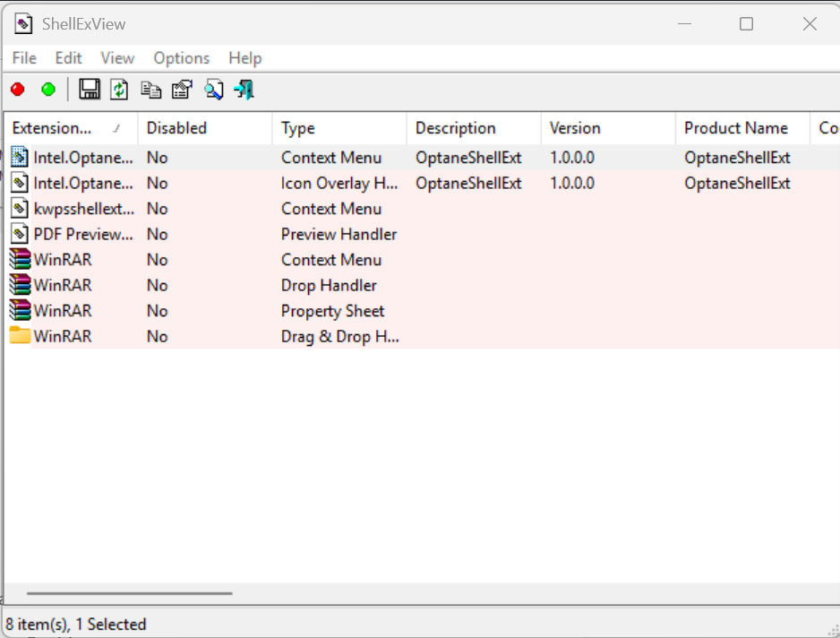The image size is (840, 638).
Task: Click icon of Intel.Optane Icon Overlay row
Action: click(x=20, y=183)
